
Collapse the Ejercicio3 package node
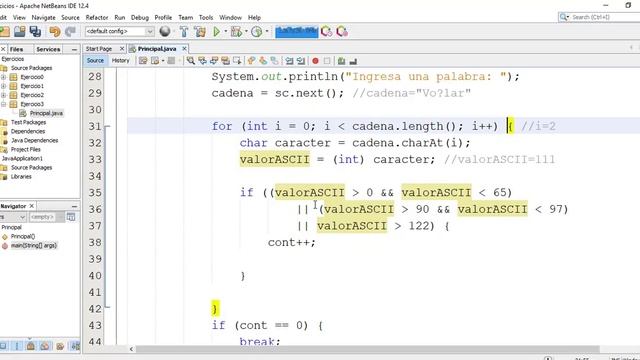(3, 104)
